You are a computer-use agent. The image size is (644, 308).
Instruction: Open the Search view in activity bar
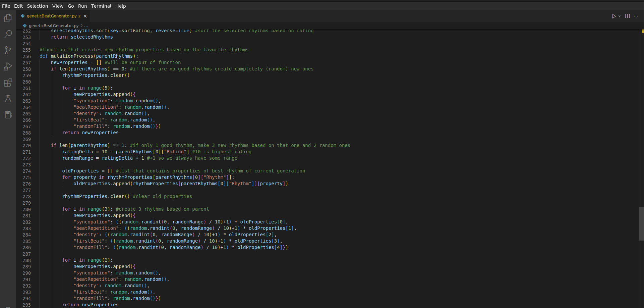point(8,34)
